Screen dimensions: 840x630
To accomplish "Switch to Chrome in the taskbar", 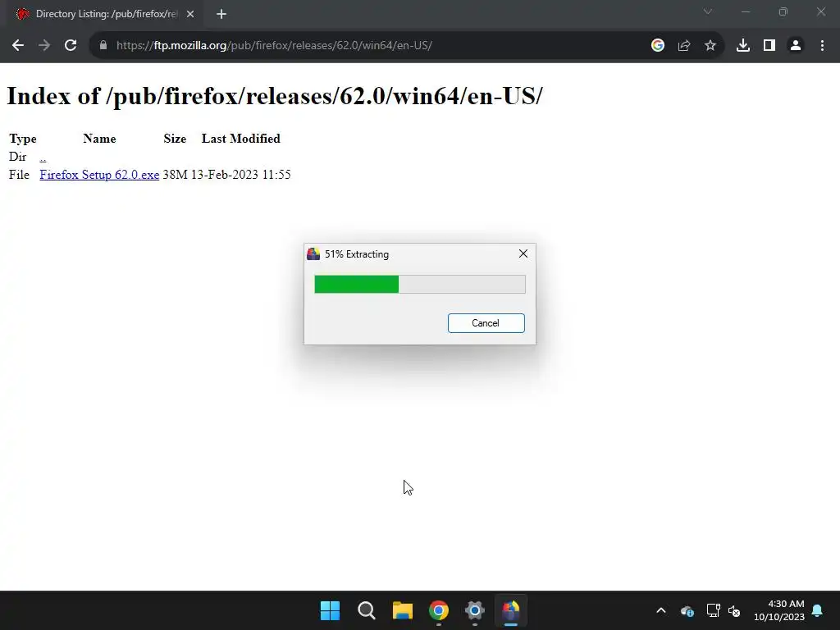I will [x=438, y=610].
